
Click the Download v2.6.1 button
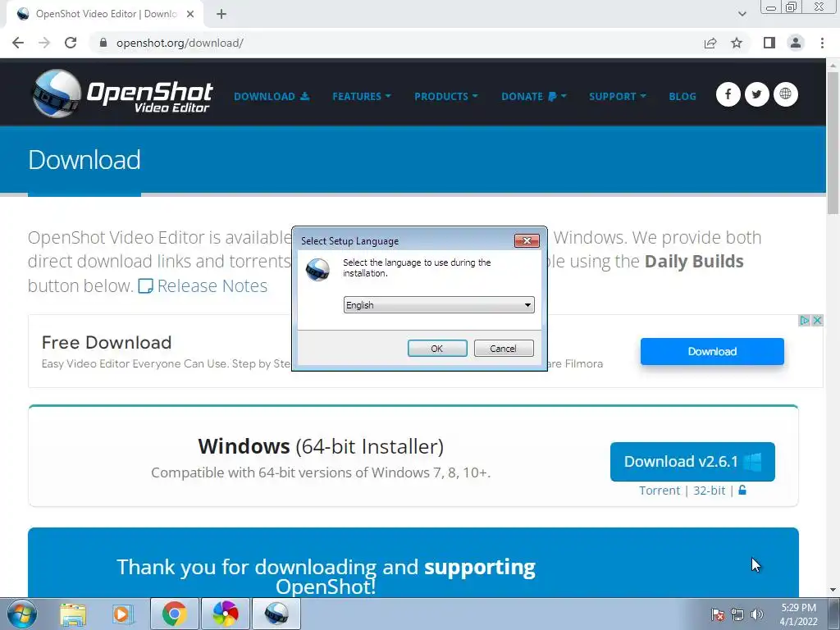692,461
